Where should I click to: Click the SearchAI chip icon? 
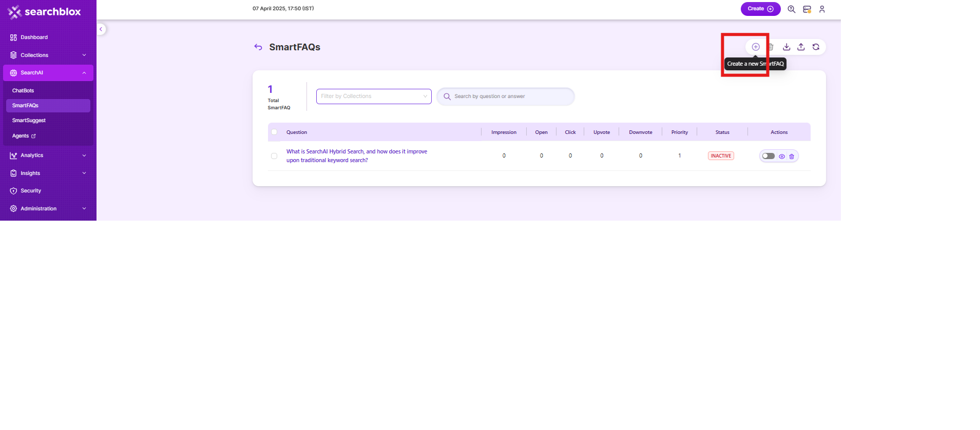13,73
